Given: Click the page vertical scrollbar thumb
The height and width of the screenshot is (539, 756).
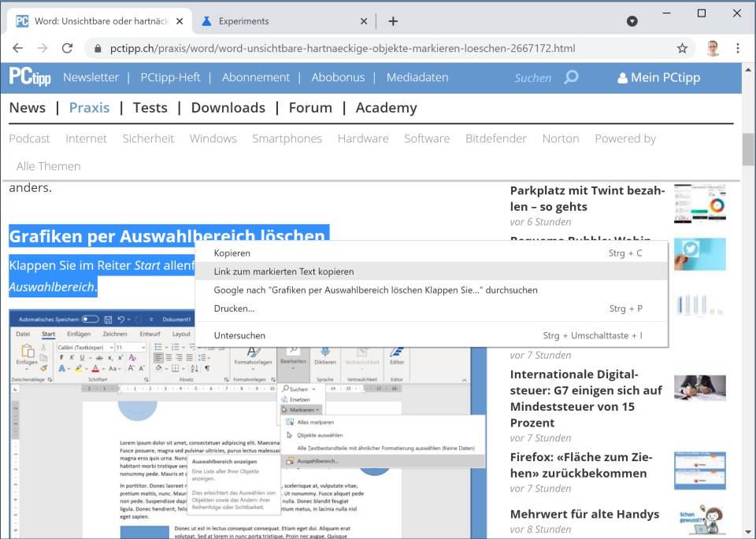Looking at the screenshot, I should (x=748, y=150).
